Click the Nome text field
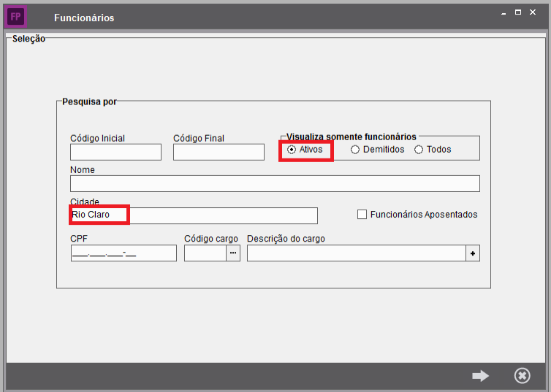This screenshot has width=551, height=392. tap(275, 183)
